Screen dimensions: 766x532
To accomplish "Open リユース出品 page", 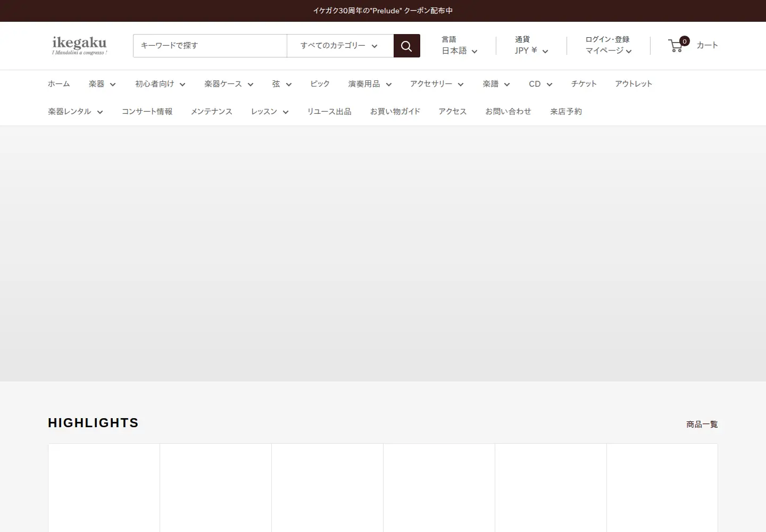I will click(x=329, y=112).
